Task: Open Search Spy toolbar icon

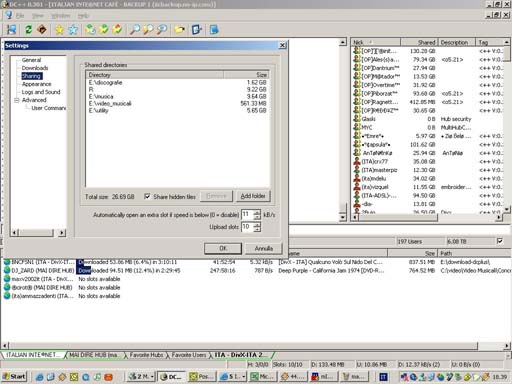Action: [162, 30]
